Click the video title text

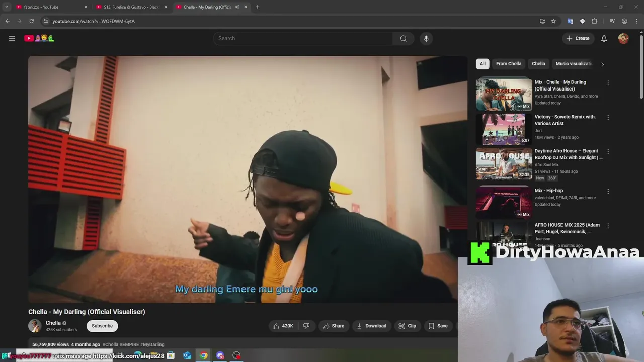click(87, 312)
